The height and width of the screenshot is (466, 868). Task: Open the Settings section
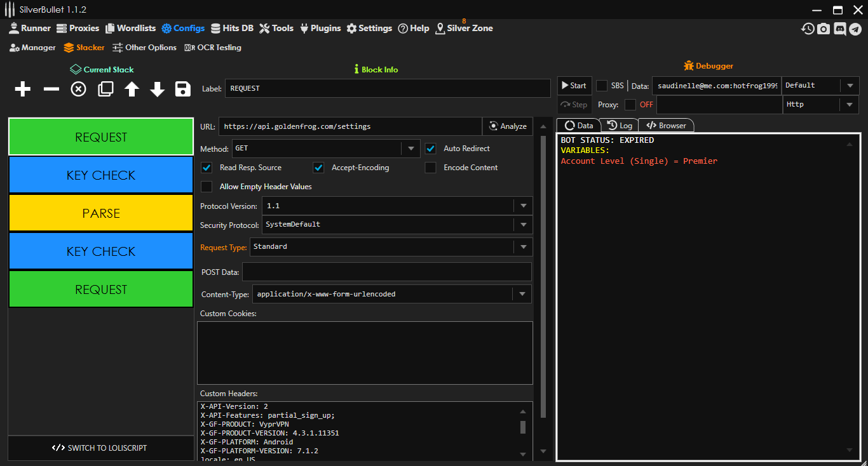pyautogui.click(x=369, y=28)
